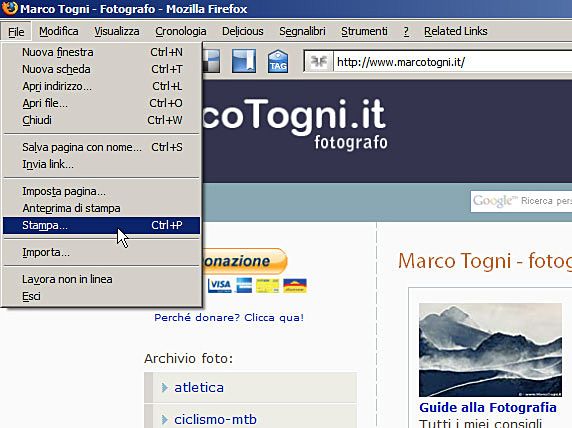Image resolution: width=572 pixels, height=428 pixels.
Task: Choose Nuova scheda menu entry
Action: tap(101, 69)
